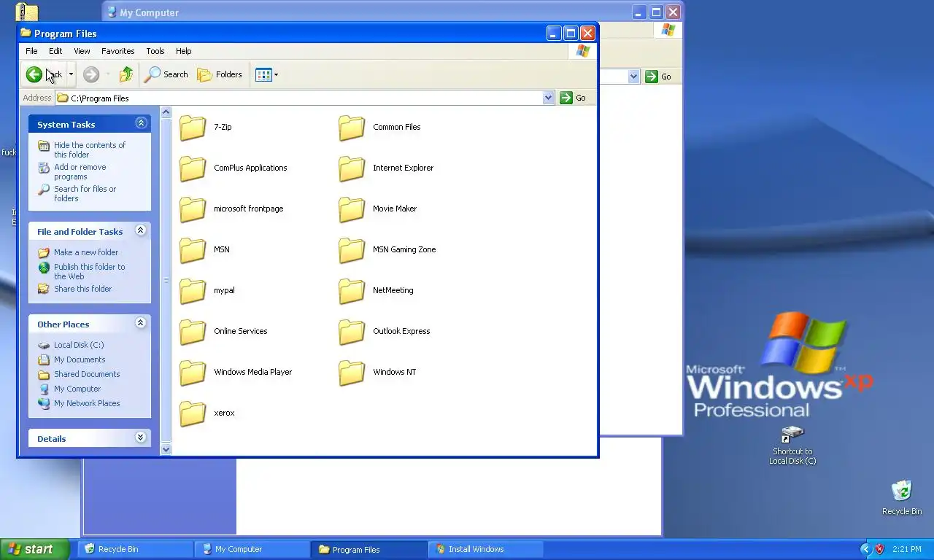
Task: Go up one folder level
Action: point(126,74)
